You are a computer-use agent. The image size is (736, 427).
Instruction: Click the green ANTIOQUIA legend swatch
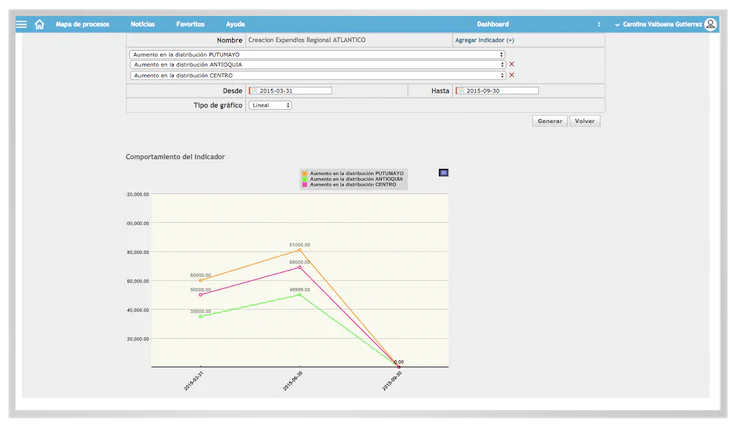click(305, 179)
